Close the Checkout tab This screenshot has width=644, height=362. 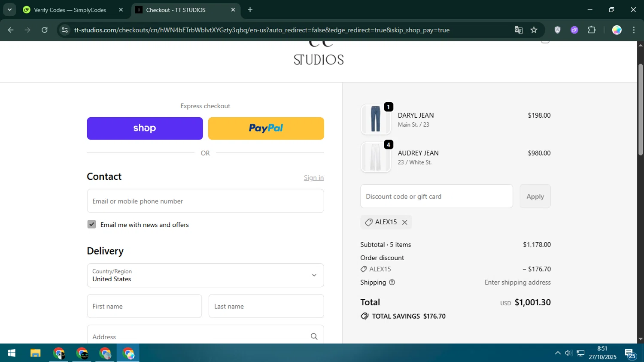(233, 10)
